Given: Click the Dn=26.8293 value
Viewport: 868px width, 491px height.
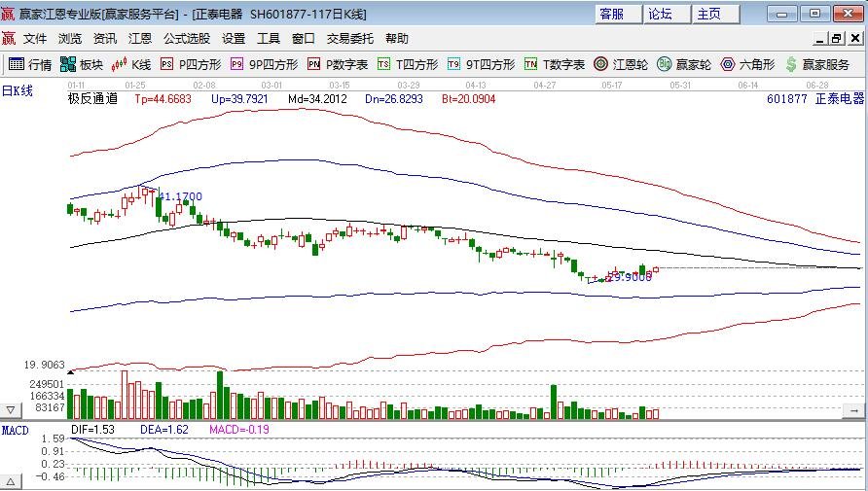Looking at the screenshot, I should tap(393, 99).
